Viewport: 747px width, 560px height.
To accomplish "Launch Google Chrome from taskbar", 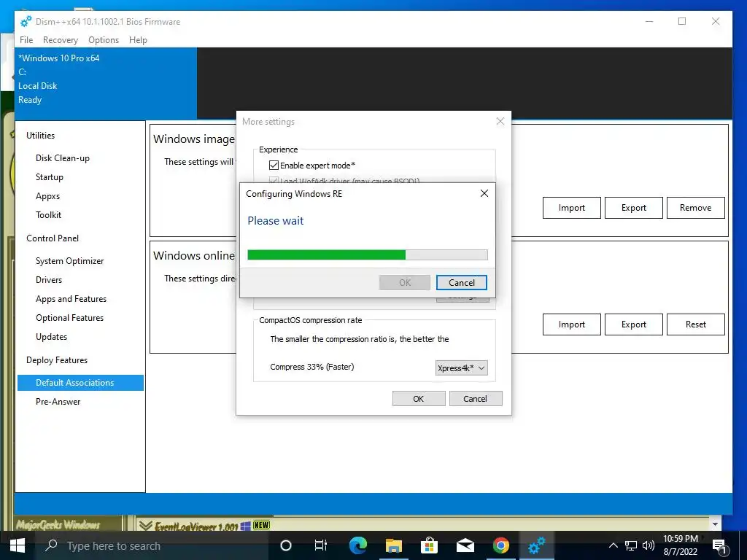I will pyautogui.click(x=500, y=545).
